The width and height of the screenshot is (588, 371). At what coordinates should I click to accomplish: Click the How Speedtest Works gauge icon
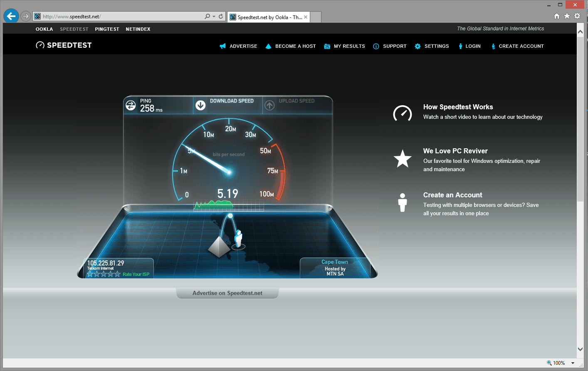point(403,113)
